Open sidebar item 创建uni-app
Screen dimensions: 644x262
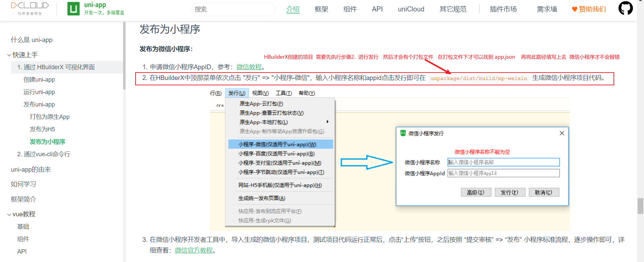pos(39,80)
